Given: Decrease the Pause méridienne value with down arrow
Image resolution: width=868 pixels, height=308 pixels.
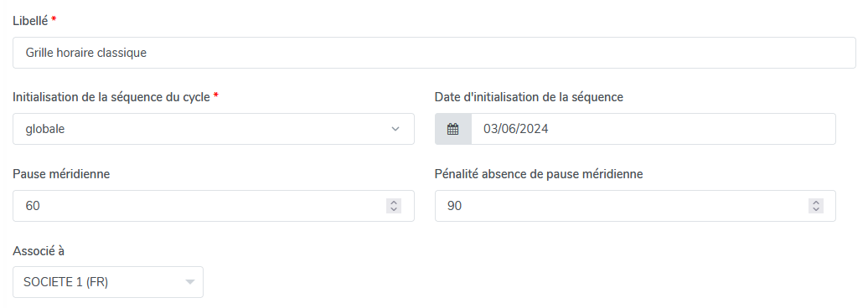Looking at the screenshot, I should tap(394, 209).
